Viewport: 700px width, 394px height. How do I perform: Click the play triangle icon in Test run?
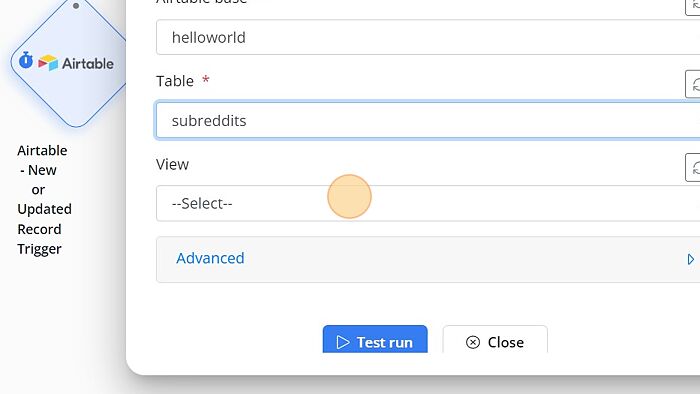click(343, 342)
